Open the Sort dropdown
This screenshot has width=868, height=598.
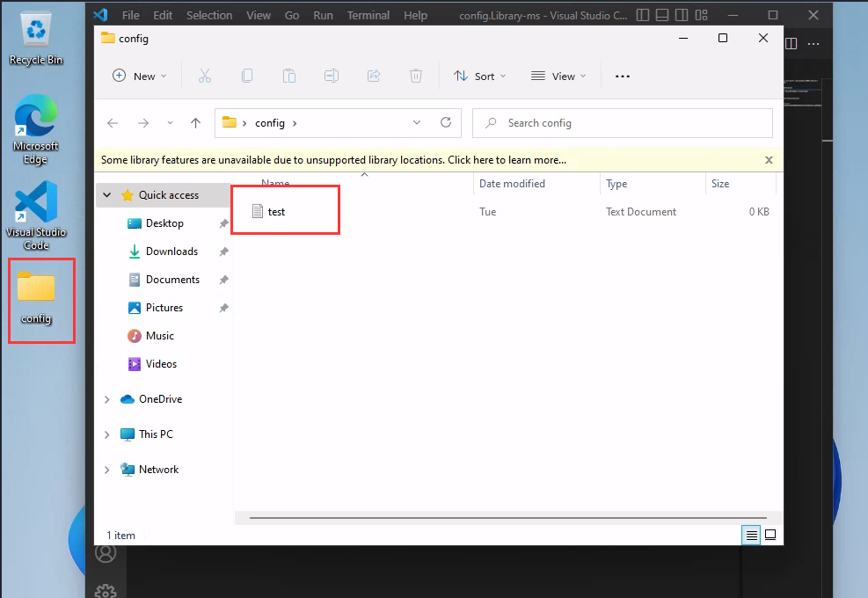tap(479, 77)
